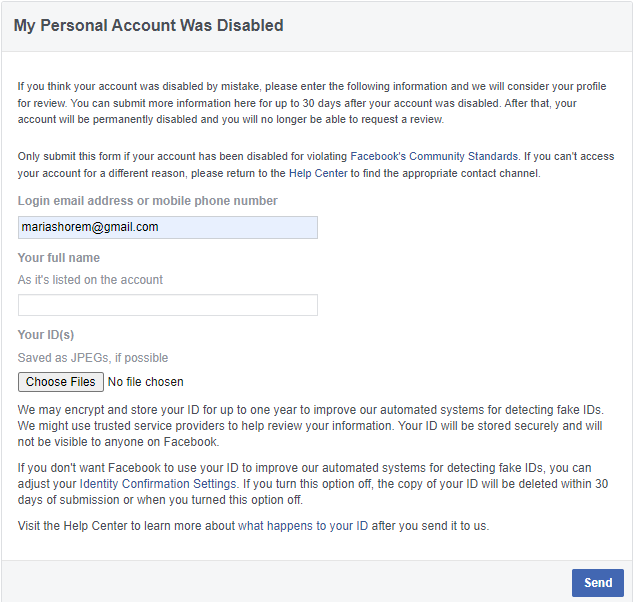Screen dimensions: 633x602
Task: Click the 'Your ID(s)' label
Action: [46, 335]
